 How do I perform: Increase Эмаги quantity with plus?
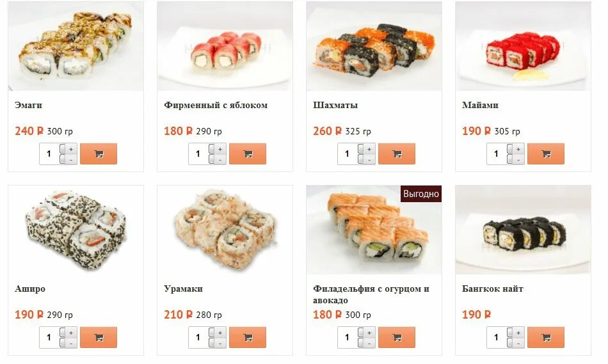68,149
